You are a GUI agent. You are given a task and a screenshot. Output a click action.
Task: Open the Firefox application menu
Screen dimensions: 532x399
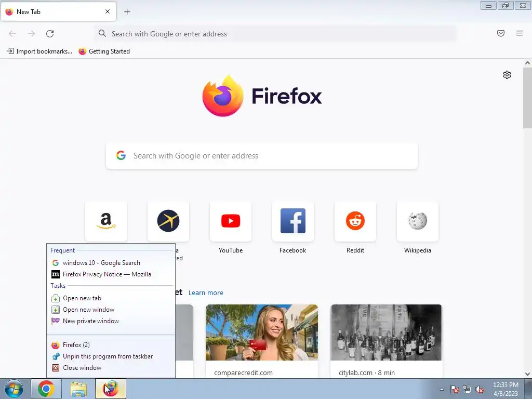[520, 33]
